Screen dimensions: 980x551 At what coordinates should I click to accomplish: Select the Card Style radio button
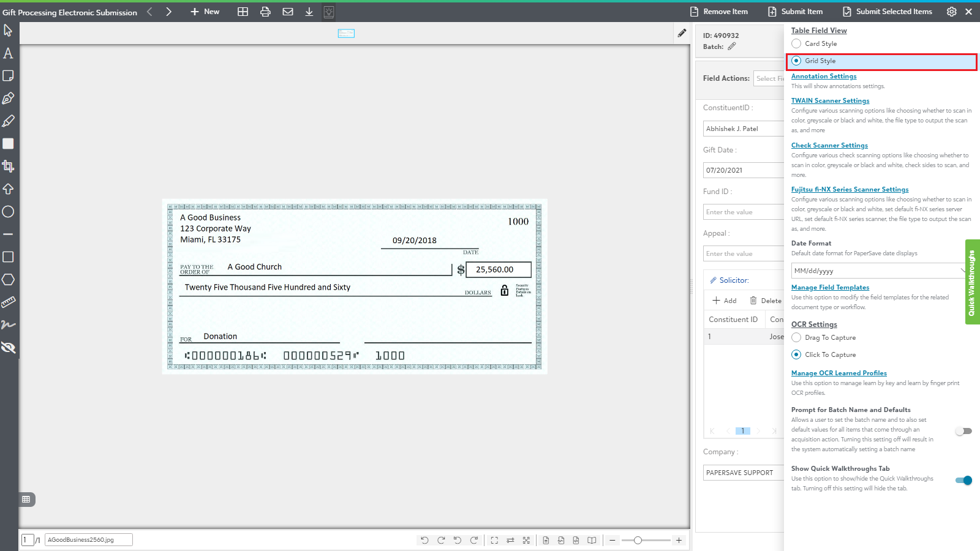click(796, 43)
